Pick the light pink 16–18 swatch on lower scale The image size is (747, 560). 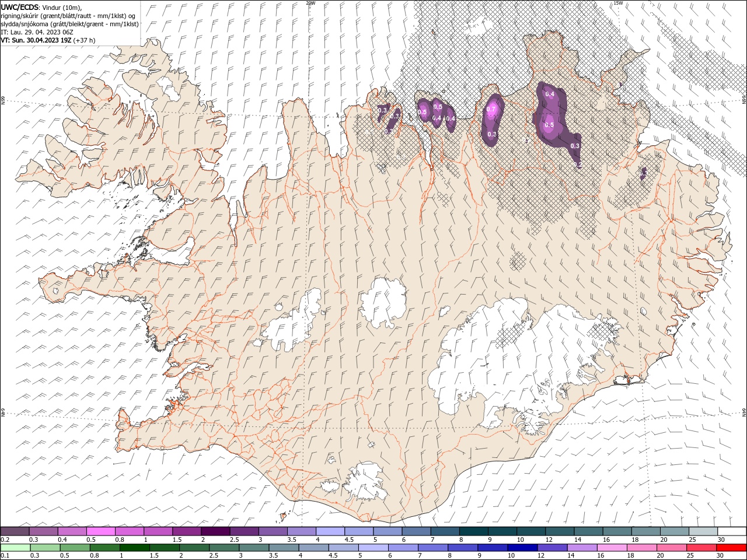[612, 548]
